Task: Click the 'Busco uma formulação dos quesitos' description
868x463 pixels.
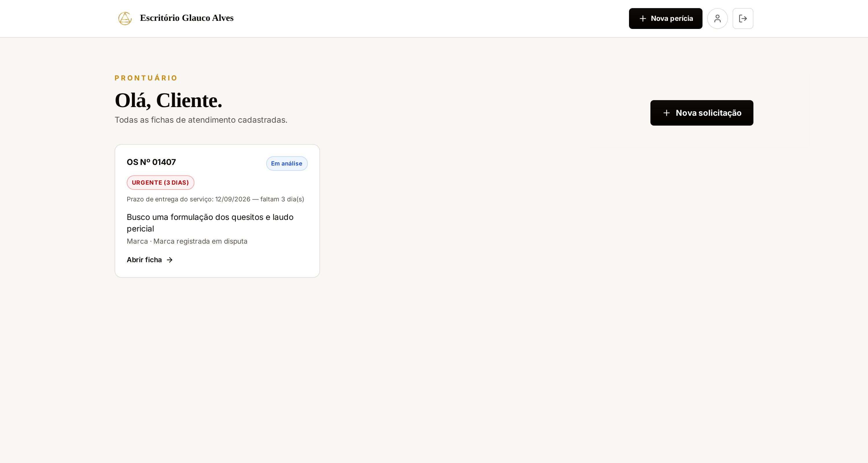Action: coord(210,223)
